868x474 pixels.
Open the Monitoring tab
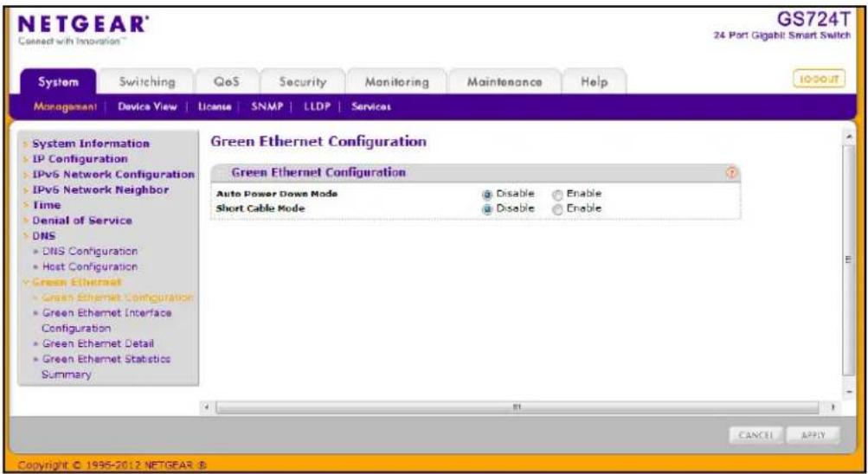tap(396, 82)
